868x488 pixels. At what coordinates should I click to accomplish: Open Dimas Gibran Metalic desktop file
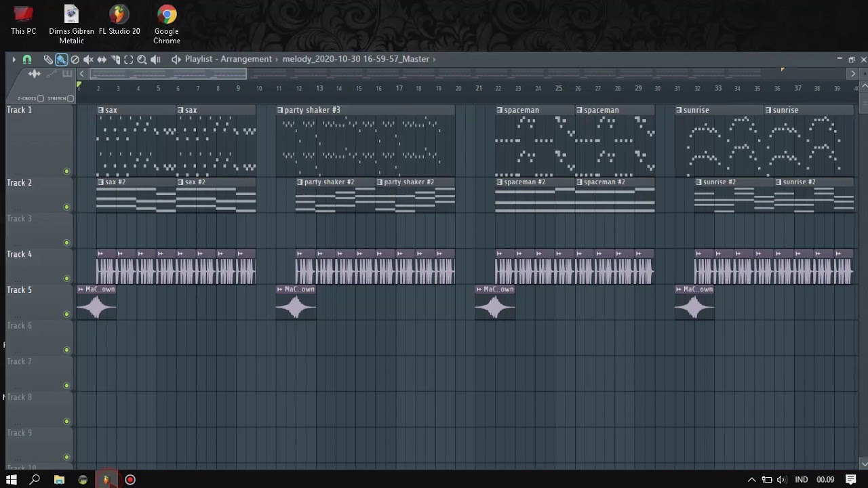pyautogui.click(x=71, y=25)
